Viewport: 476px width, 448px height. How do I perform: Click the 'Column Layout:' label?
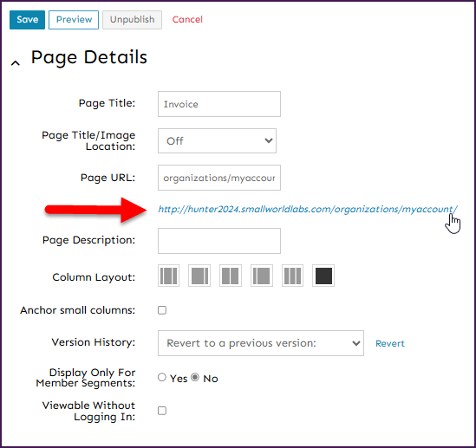94,277
